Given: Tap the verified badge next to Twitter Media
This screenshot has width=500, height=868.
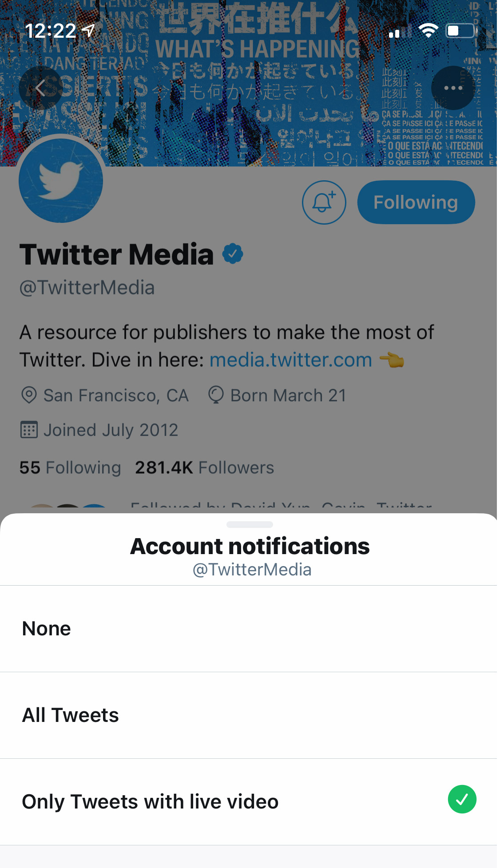Looking at the screenshot, I should pyautogui.click(x=233, y=253).
